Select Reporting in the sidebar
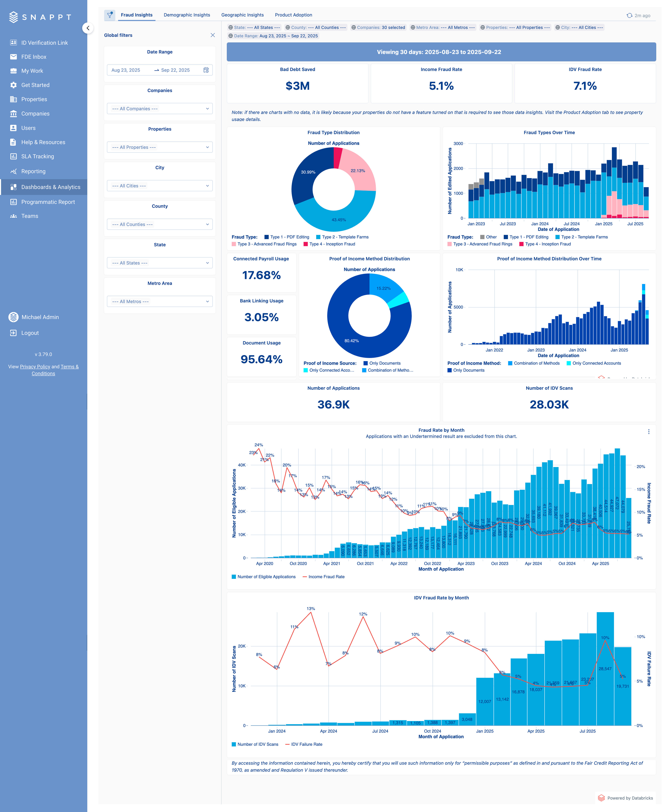 tap(33, 171)
